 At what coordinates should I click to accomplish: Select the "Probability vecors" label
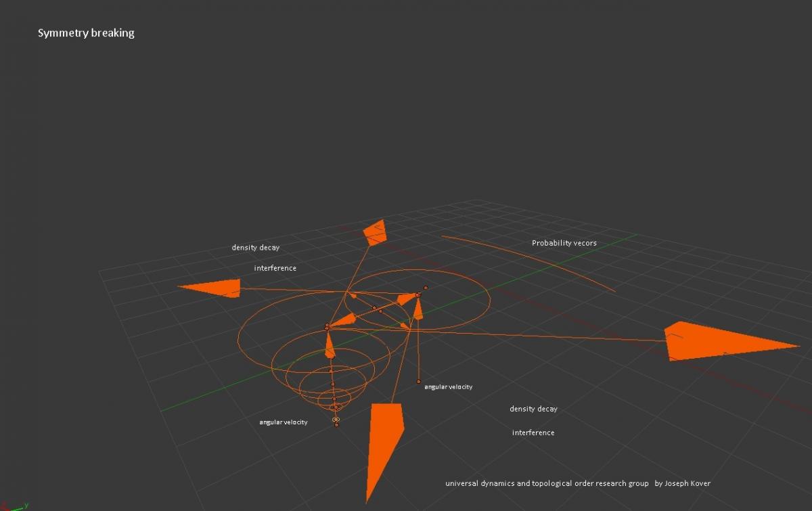[x=564, y=243]
